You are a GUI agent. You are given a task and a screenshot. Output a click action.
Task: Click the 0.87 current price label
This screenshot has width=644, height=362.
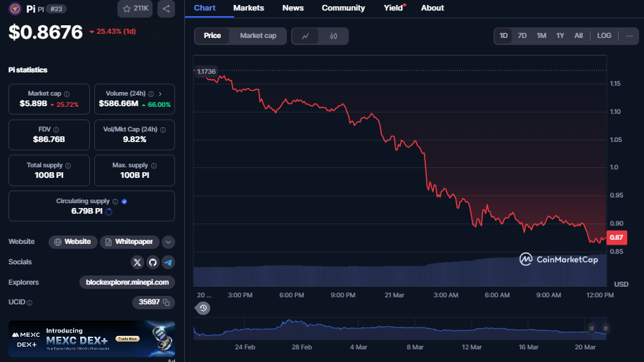coord(617,238)
